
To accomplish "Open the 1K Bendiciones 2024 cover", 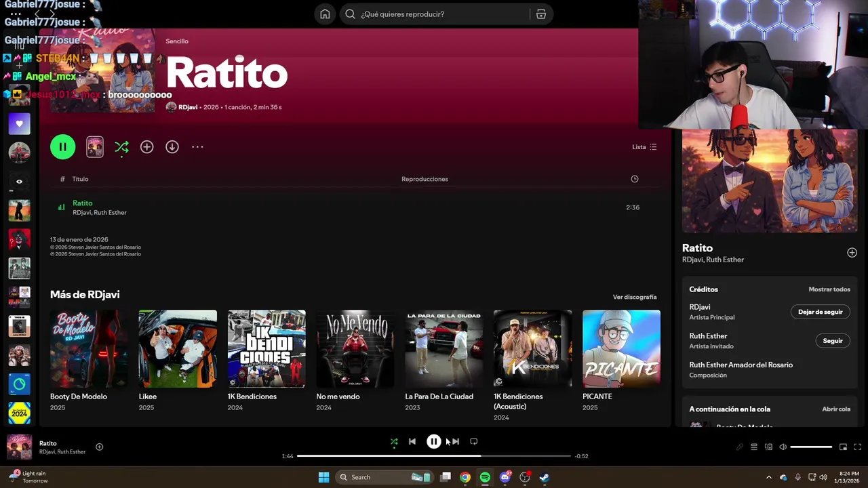I will point(267,348).
